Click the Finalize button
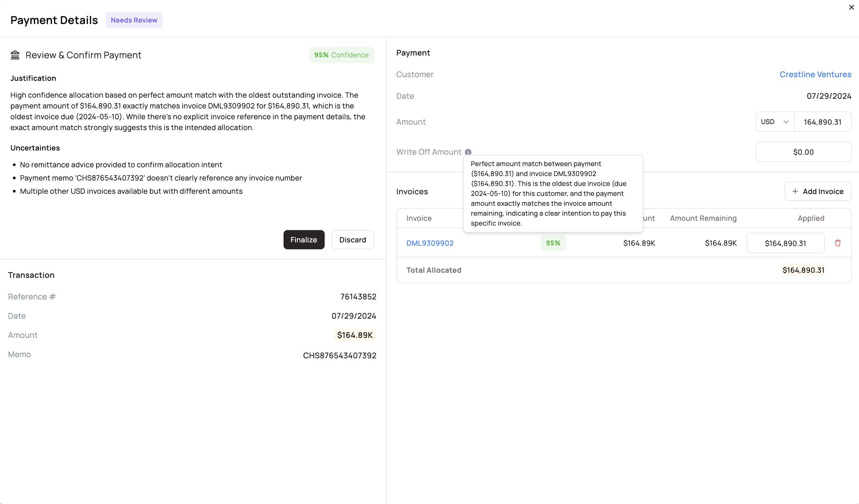 pos(303,240)
